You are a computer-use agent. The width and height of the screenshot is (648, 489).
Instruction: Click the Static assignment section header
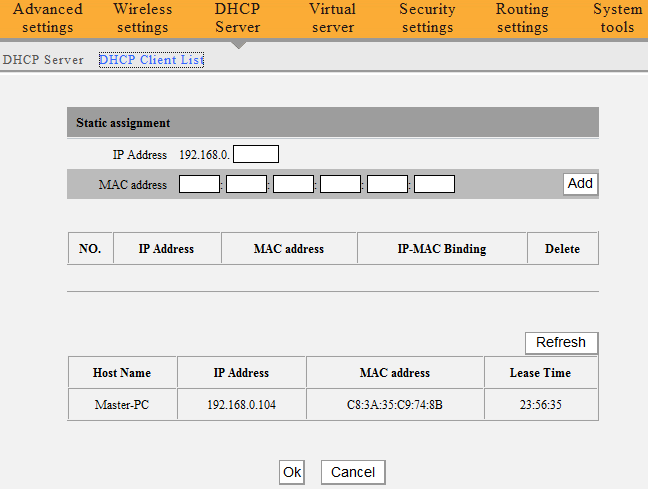click(333, 122)
